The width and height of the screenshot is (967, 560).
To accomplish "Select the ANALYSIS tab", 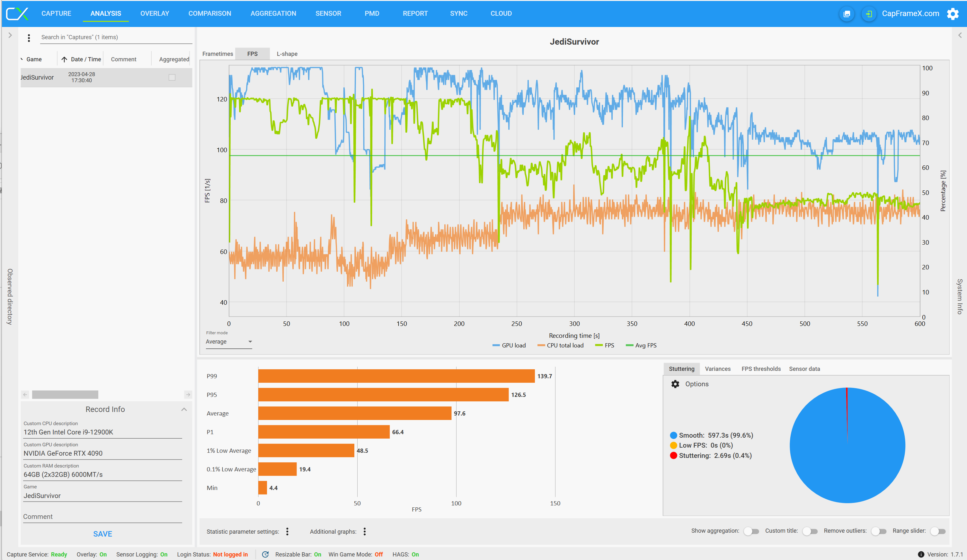I will point(106,13).
